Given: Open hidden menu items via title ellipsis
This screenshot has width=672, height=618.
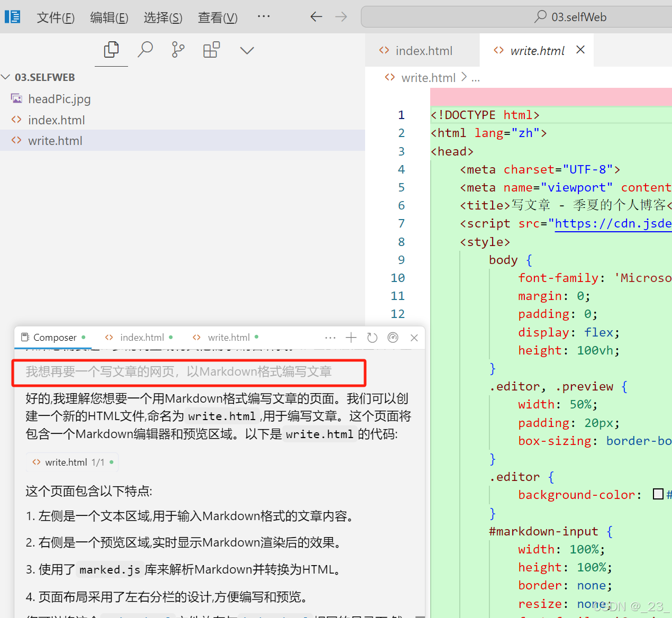Looking at the screenshot, I should tap(264, 16).
